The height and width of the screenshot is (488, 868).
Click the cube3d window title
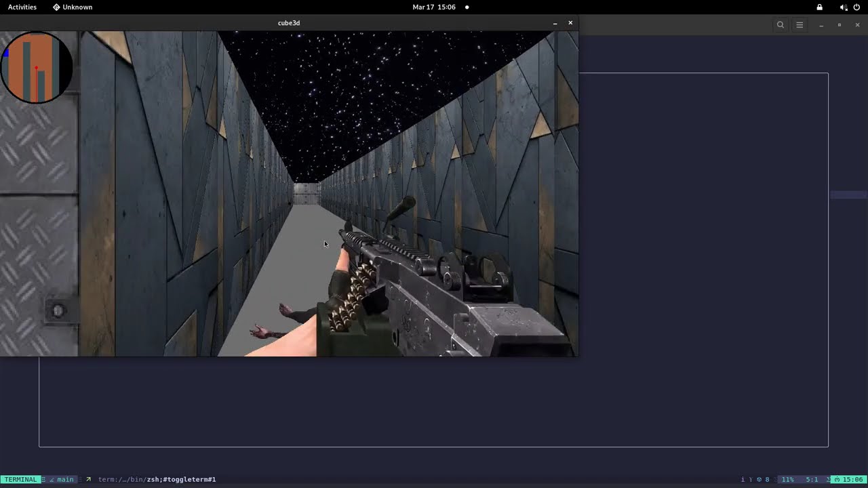tap(289, 23)
